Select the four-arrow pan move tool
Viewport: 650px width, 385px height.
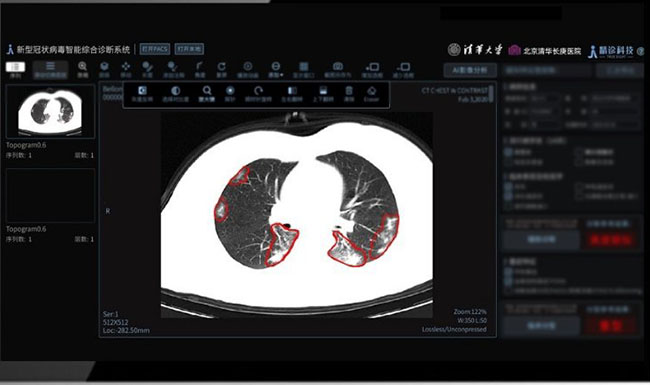126,69
